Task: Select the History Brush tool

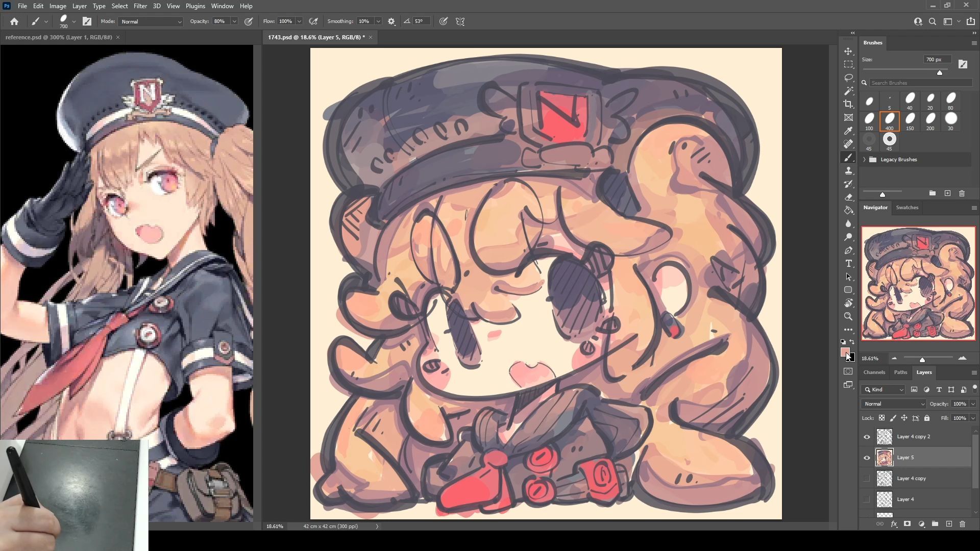Action: [848, 184]
